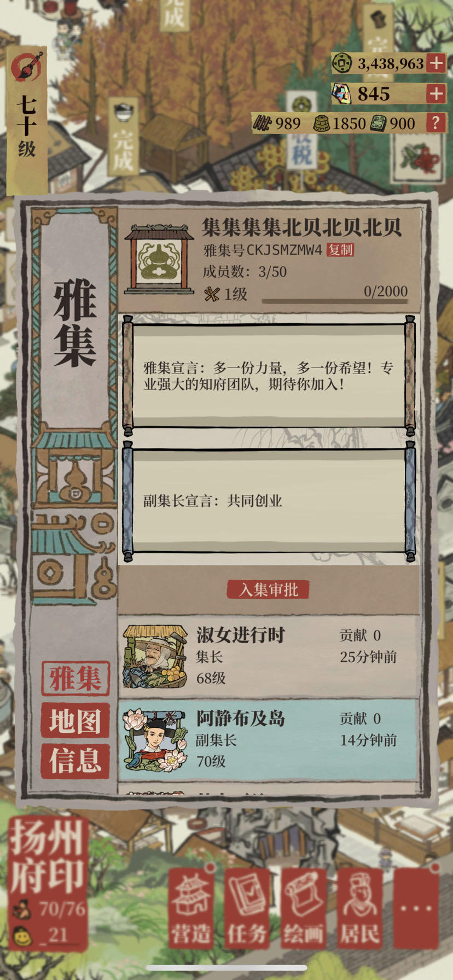Image resolution: width=453 pixels, height=980 pixels.
Task: Collect the 完成 banner with the bowl icon
Action: [124, 137]
